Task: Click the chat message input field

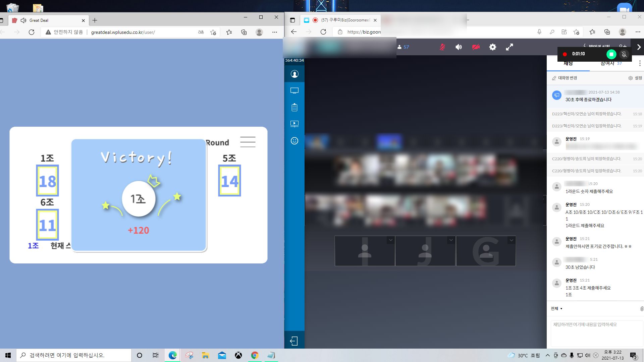Action: [596, 333]
